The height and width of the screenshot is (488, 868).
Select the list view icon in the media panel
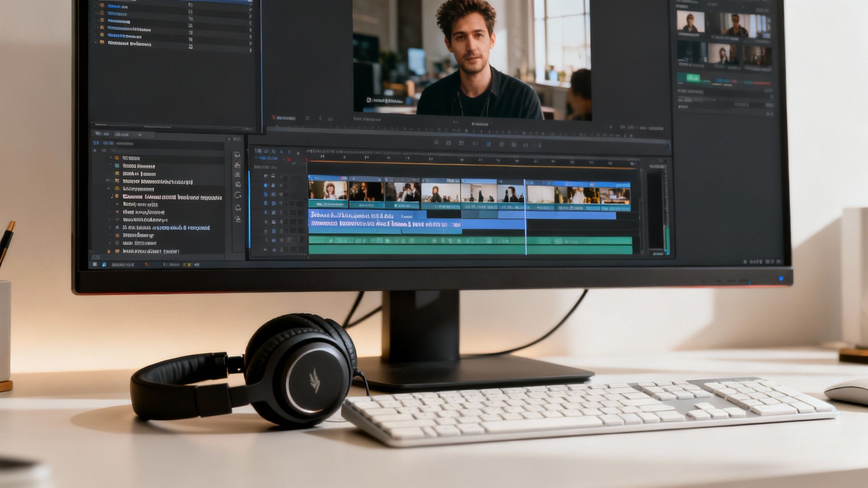[96, 143]
